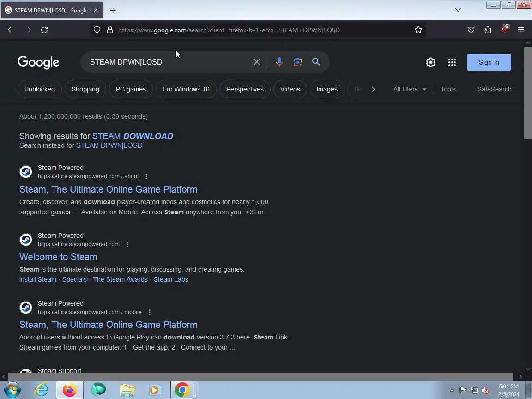The image size is (532, 399).
Task: Open Windows Explorer folder on the taskbar
Action: point(127,390)
